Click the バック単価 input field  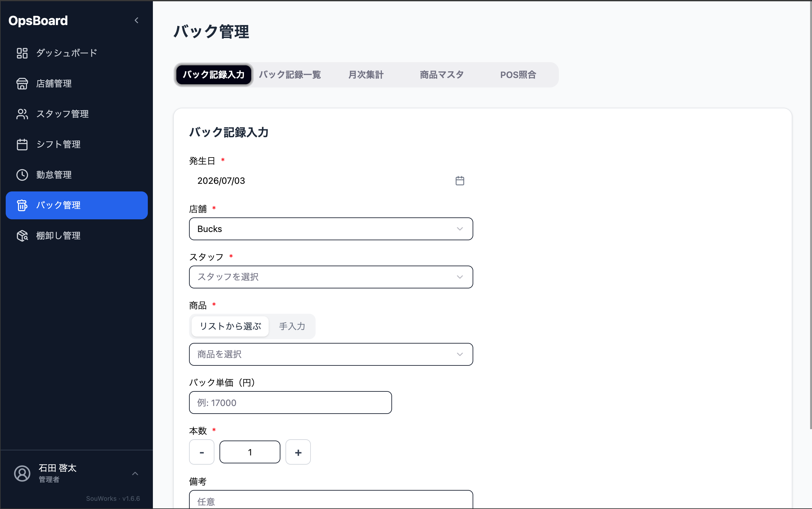click(x=291, y=403)
